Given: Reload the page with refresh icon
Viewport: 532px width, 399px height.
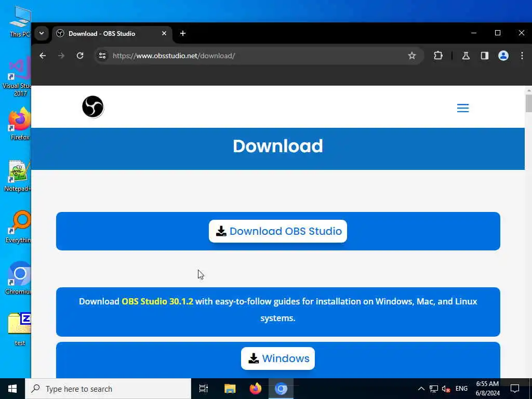Looking at the screenshot, I should pos(80,56).
